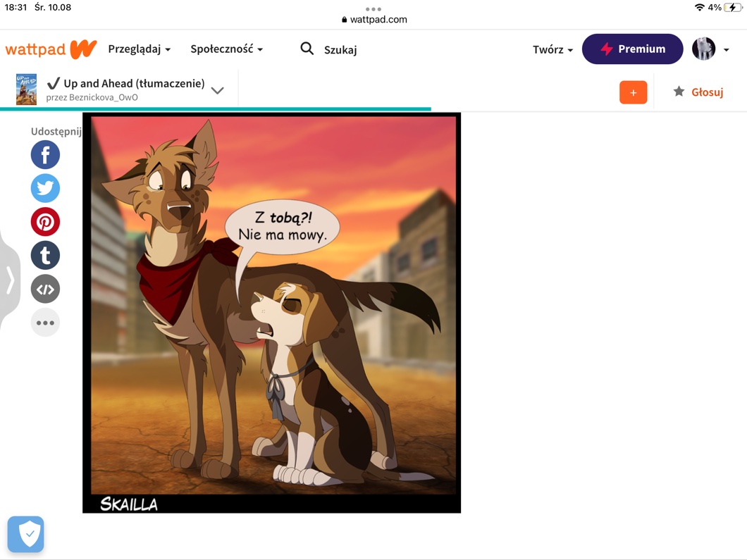
Task: Open the Społeczność dropdown
Action: 226,49
